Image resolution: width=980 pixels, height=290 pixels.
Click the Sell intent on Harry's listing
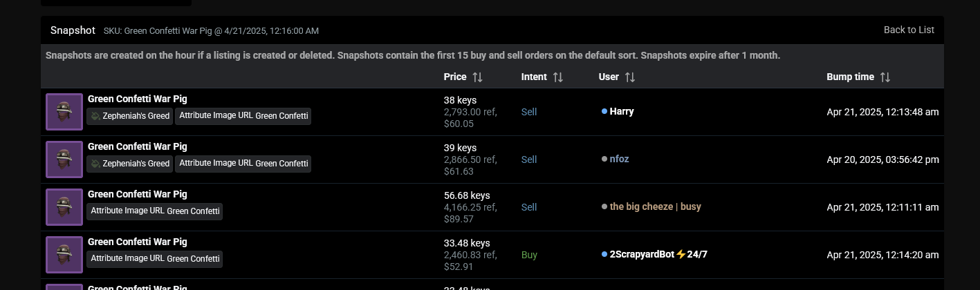(529, 112)
